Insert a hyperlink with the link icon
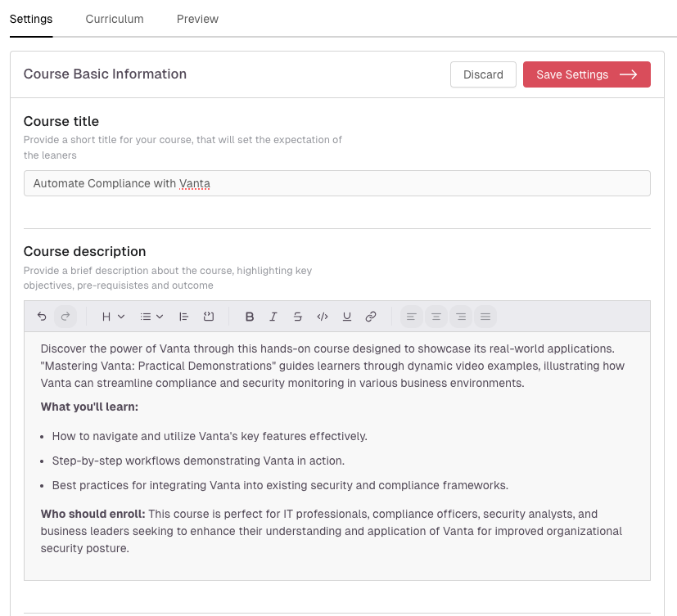The height and width of the screenshot is (616, 677). click(371, 317)
